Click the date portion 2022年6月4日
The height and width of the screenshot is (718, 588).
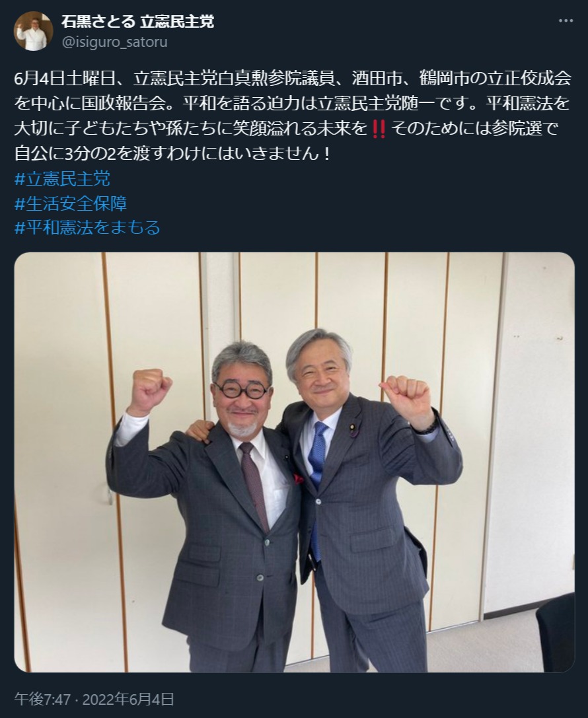coord(128,700)
